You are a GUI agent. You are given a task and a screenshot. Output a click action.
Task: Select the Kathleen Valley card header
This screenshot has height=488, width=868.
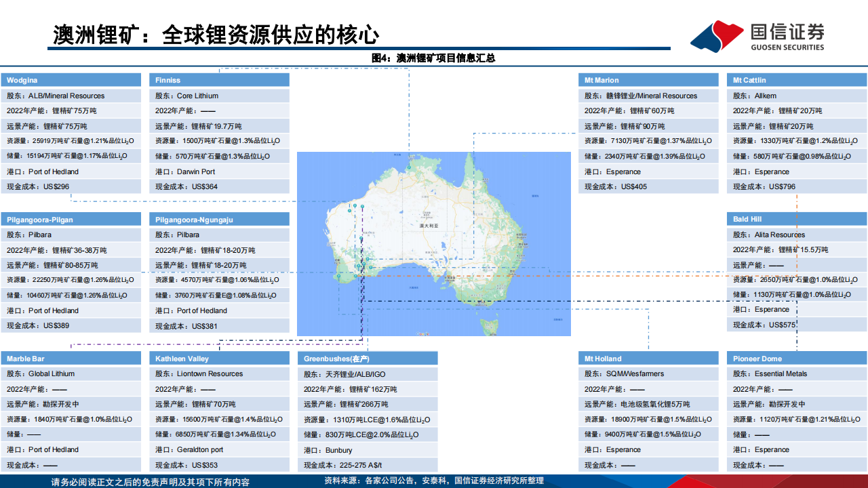coord(219,359)
